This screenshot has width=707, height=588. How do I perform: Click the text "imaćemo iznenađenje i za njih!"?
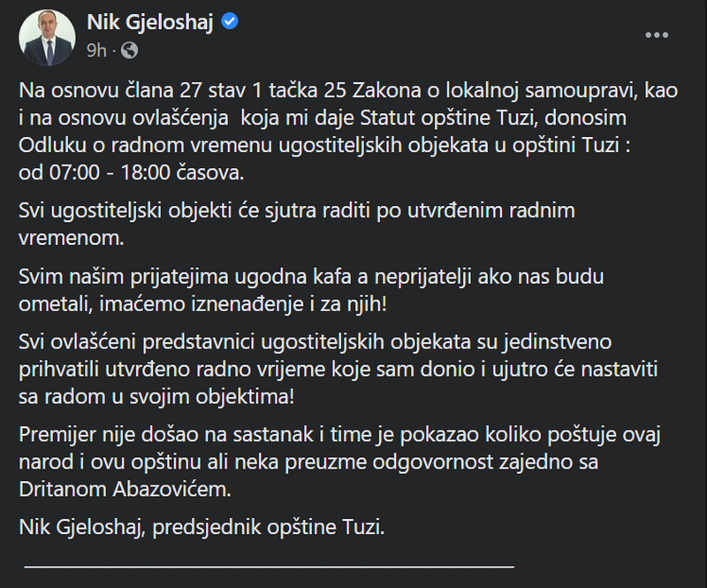click(x=243, y=303)
